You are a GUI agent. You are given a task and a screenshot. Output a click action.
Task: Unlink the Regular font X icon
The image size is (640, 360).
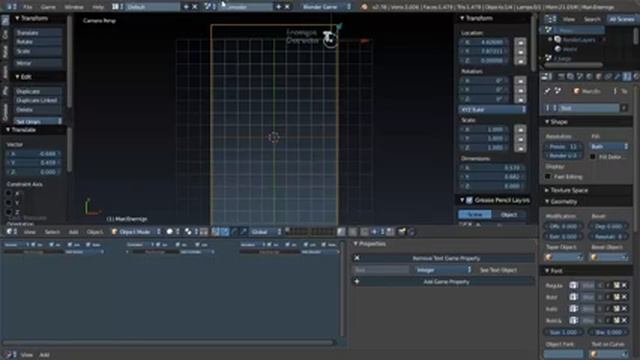(624, 285)
